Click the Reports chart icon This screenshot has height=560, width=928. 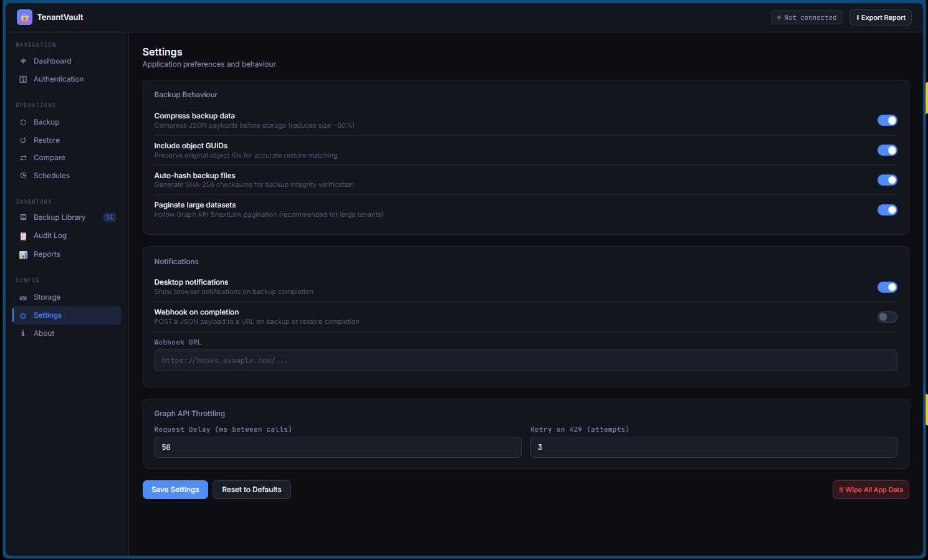pos(23,254)
